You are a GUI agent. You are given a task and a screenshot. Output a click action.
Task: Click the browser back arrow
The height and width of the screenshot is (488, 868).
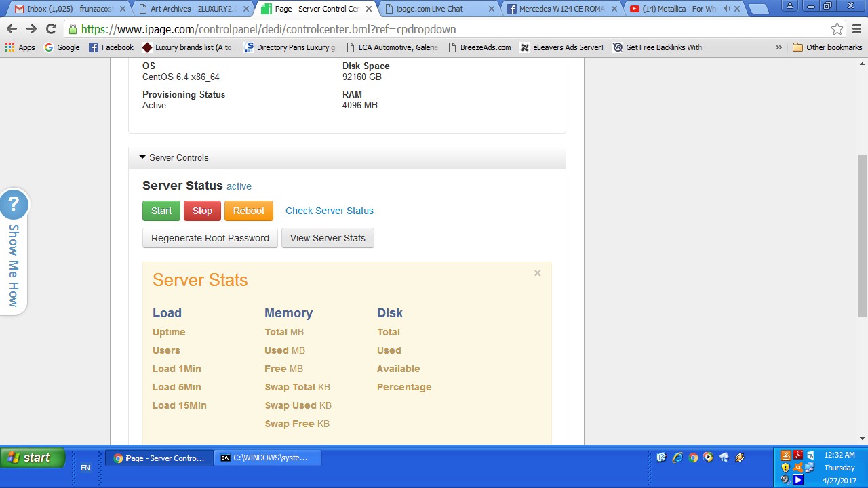[12, 29]
